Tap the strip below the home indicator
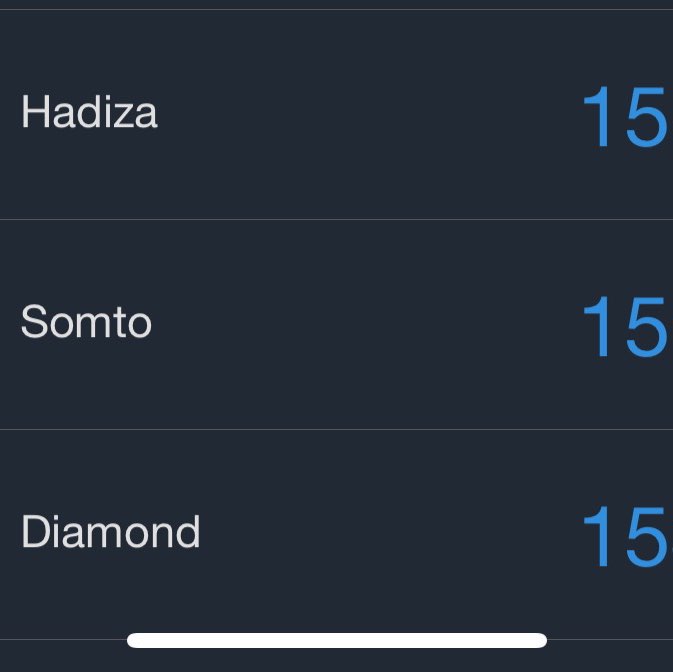The image size is (673, 672). pyautogui.click(x=336, y=660)
